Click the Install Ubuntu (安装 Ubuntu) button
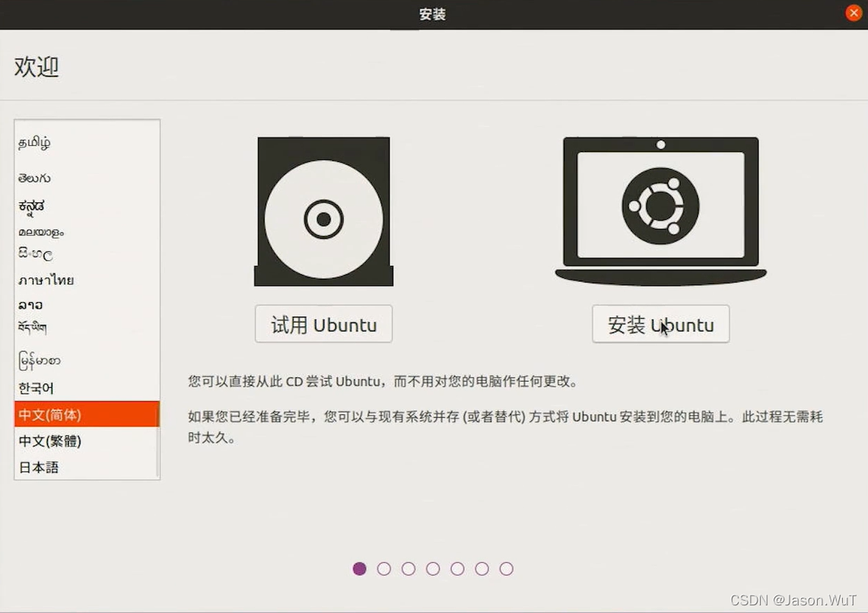Screen dimensions: 868x613 (660, 324)
